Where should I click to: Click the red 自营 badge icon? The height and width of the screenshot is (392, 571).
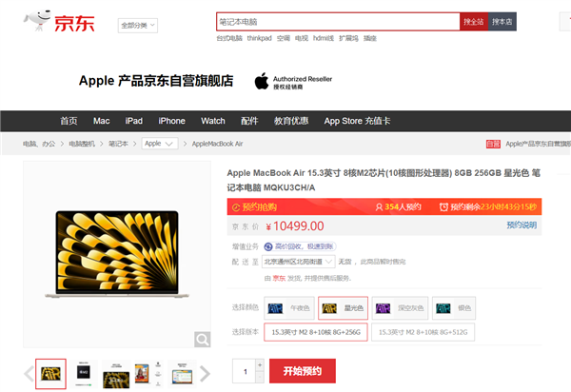(x=493, y=144)
